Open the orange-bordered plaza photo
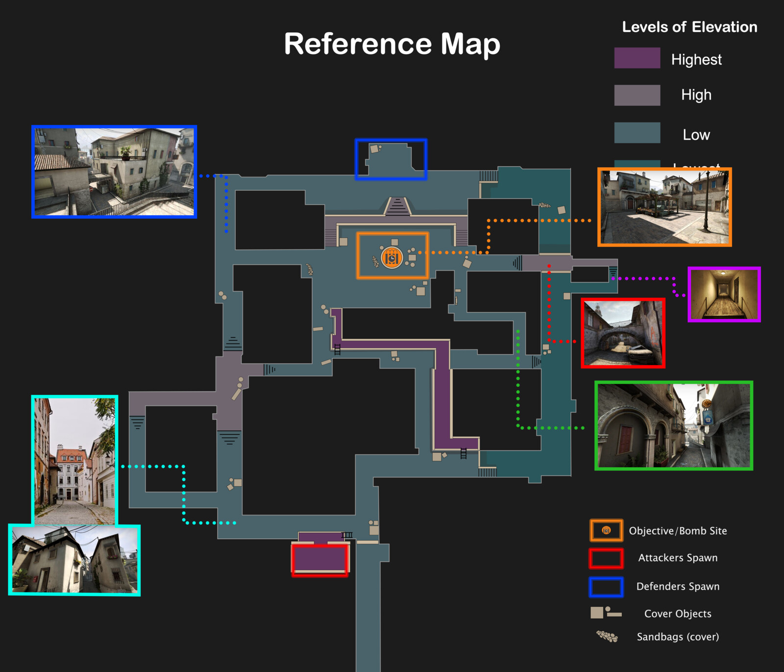Screen dimensions: 784x672 click(664, 207)
